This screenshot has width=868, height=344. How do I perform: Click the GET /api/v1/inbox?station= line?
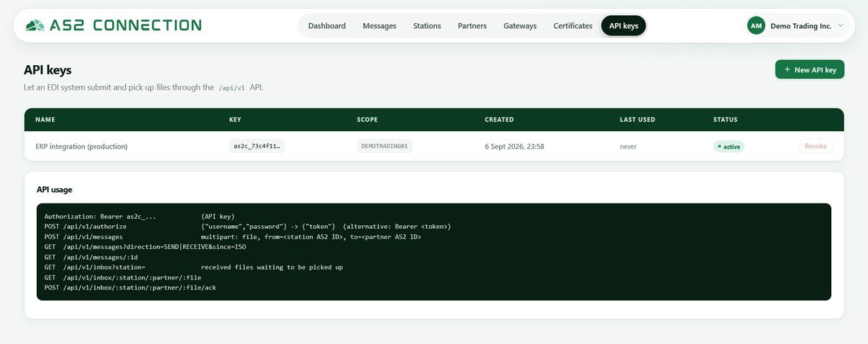click(193, 267)
